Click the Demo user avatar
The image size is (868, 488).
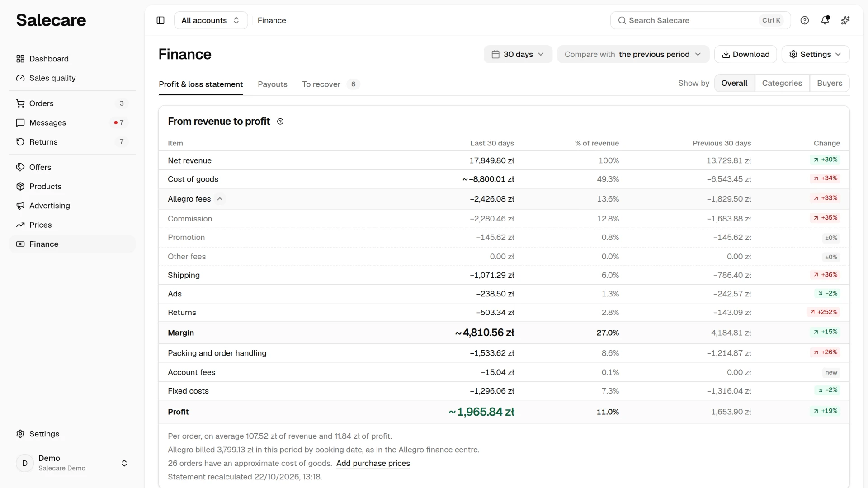pyautogui.click(x=25, y=463)
